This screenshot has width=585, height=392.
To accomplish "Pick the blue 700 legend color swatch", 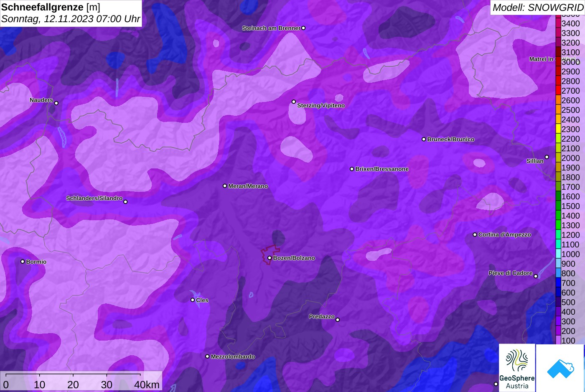I will click(x=558, y=283).
